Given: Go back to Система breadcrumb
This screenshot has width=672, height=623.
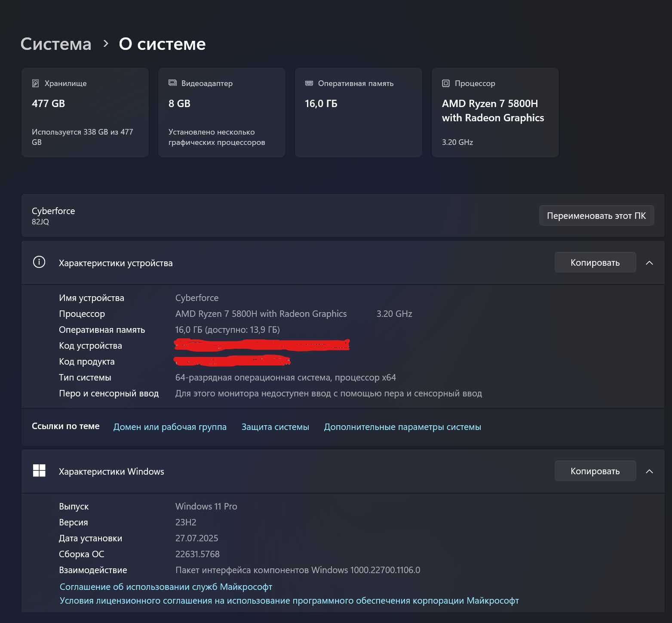Looking at the screenshot, I should pos(56,44).
